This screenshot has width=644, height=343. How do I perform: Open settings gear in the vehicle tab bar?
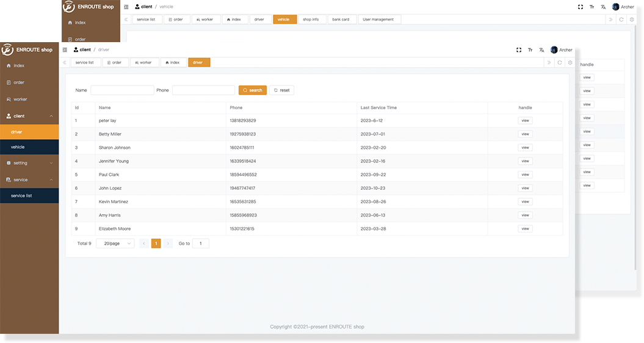(x=632, y=20)
